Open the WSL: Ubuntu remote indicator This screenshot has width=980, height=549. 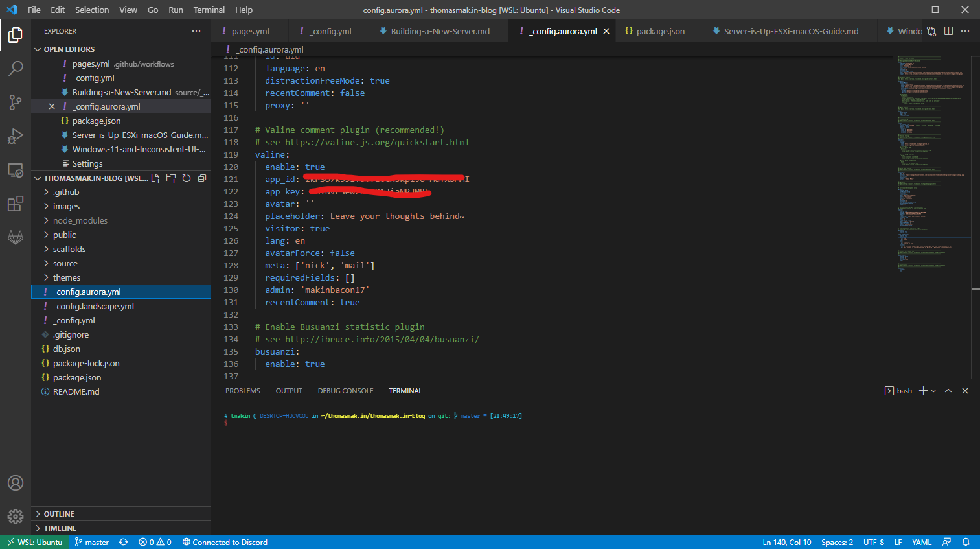(x=34, y=542)
